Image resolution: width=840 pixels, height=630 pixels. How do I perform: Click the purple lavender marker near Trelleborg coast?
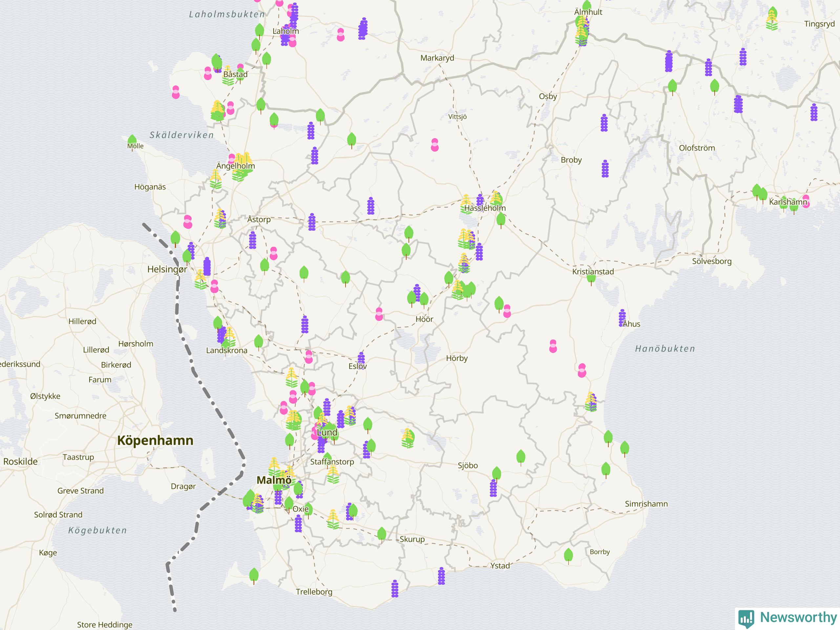pos(395,589)
